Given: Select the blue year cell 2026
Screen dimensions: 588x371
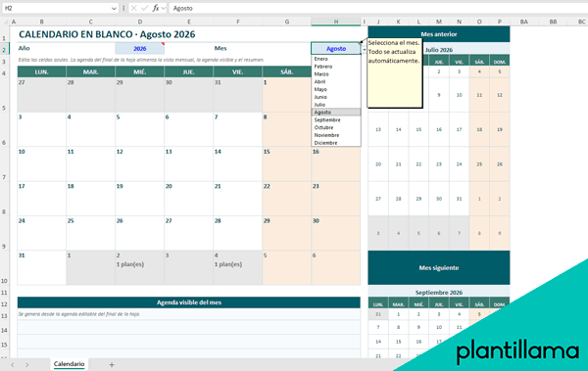Looking at the screenshot, I should (x=140, y=48).
